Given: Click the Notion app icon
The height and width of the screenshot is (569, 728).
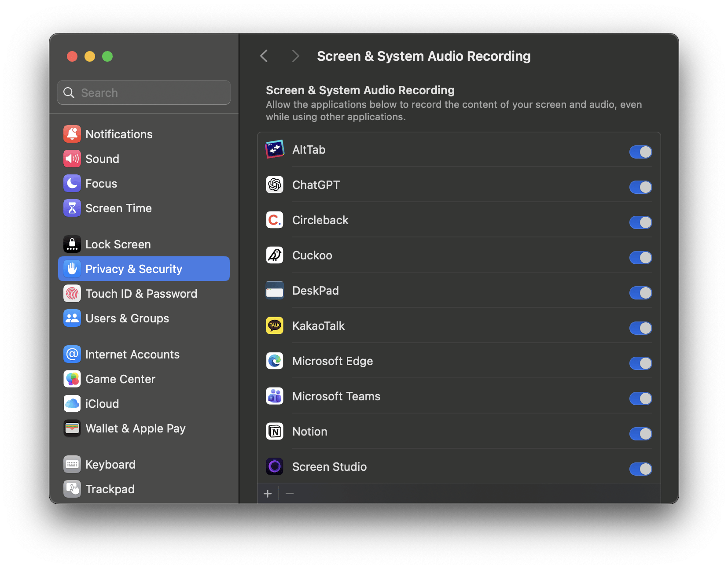Looking at the screenshot, I should pyautogui.click(x=275, y=431).
